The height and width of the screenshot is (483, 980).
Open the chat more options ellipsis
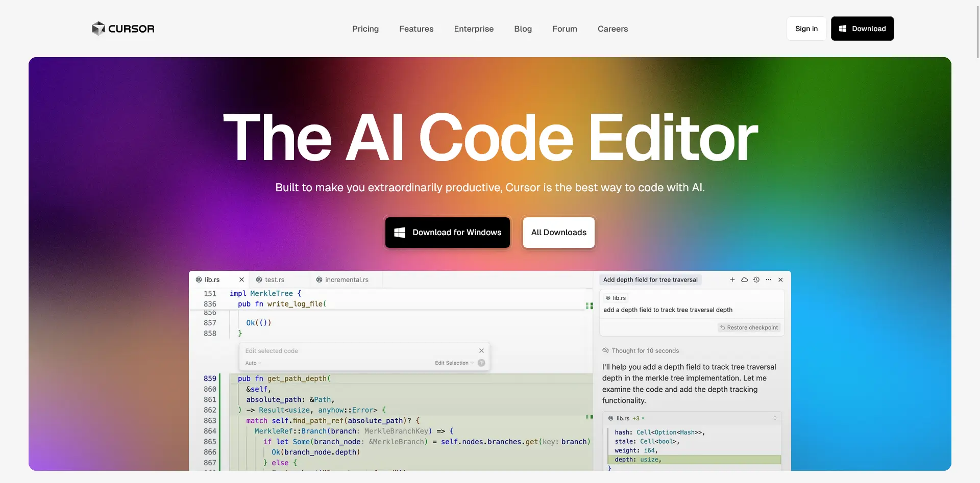pos(769,279)
